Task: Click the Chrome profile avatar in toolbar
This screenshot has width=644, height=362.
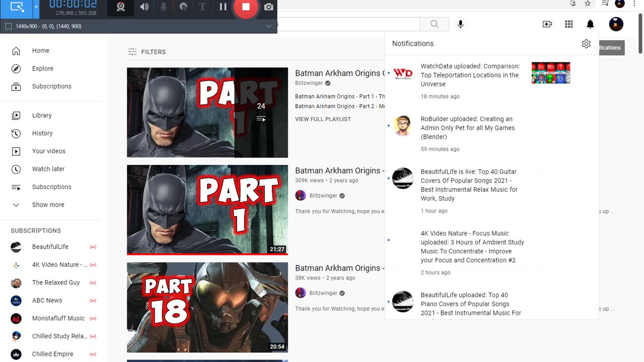Action: pos(620,4)
